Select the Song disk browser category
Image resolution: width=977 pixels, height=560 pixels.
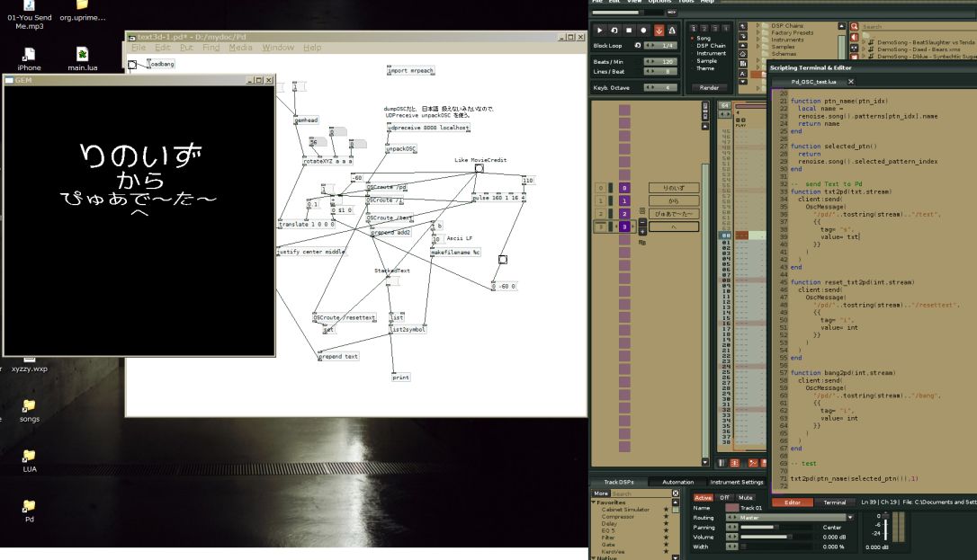[704, 38]
